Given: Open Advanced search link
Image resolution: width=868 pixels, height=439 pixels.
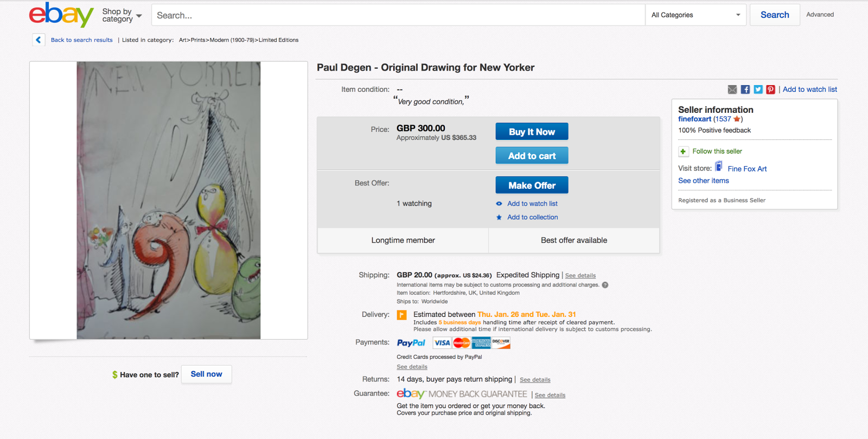Looking at the screenshot, I should pyautogui.click(x=820, y=15).
